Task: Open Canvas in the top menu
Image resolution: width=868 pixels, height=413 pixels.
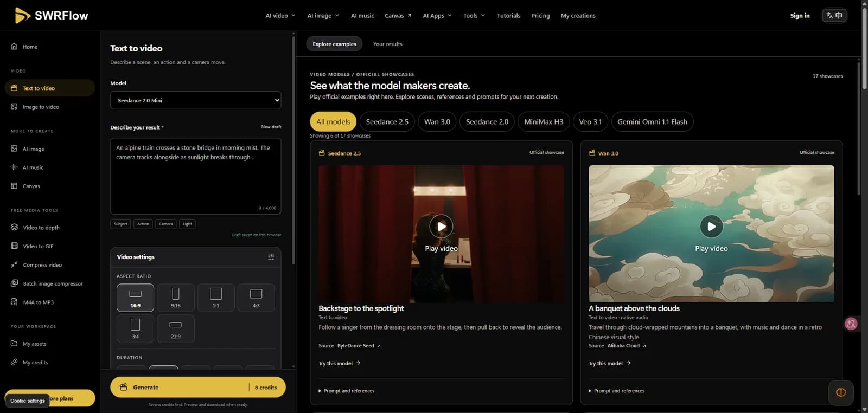Action: point(398,16)
